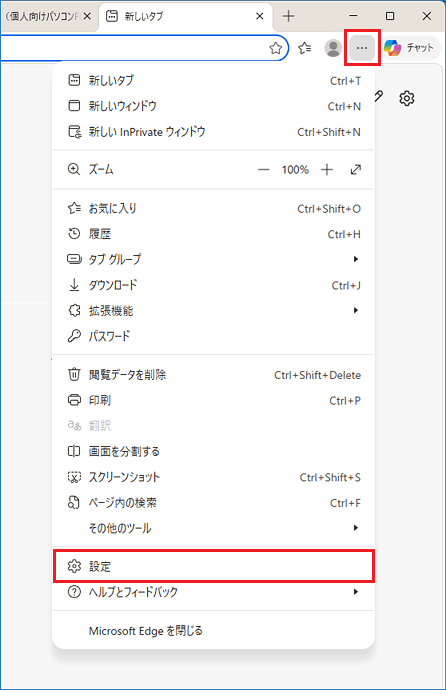Open ヘルプとフィードバック menu entry
446x690 pixels.
[214, 592]
